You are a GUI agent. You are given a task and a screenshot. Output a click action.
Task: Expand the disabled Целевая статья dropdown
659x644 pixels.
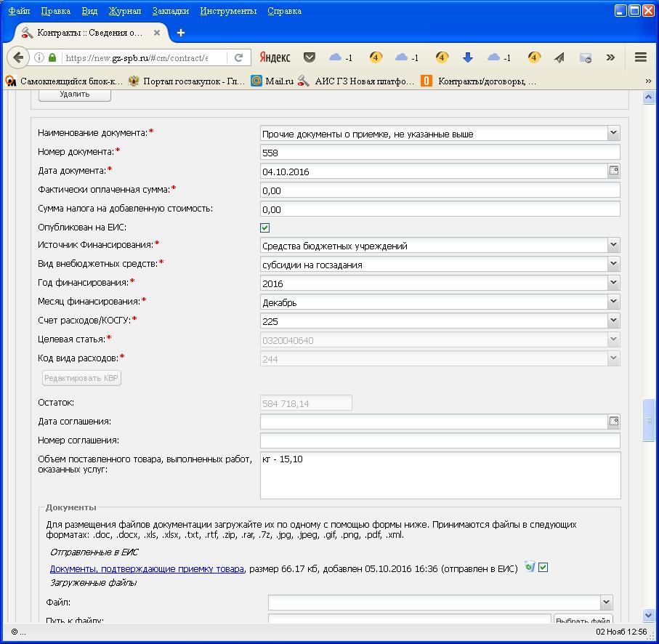(614, 339)
